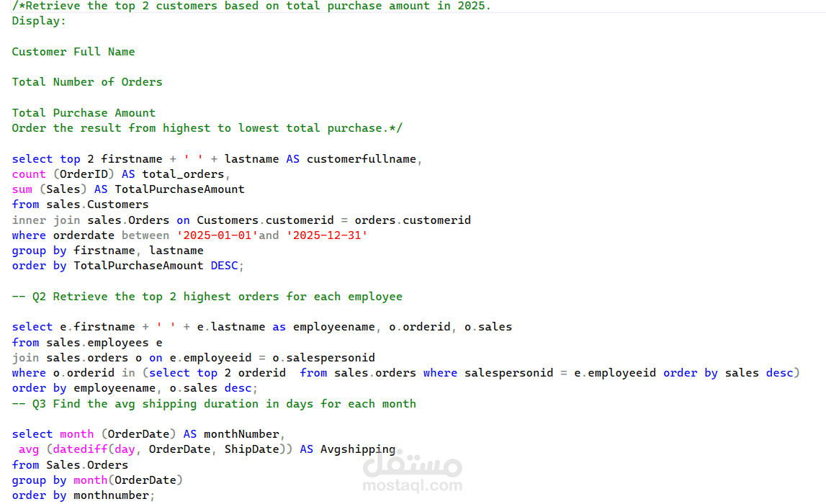Click the comment 'Total Number of Orders'

(87, 81)
